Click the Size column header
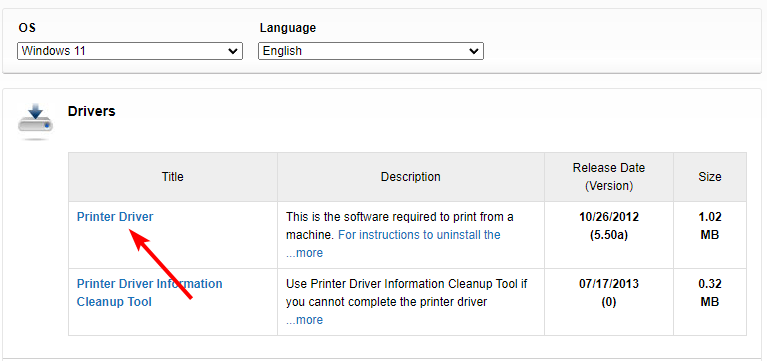767x361 pixels. point(710,177)
